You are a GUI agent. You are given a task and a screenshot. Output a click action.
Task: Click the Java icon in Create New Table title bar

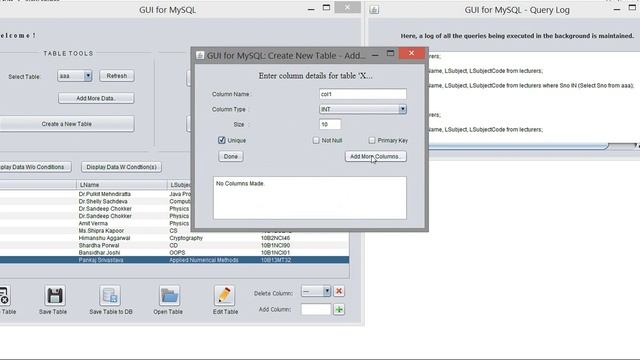pyautogui.click(x=200, y=55)
